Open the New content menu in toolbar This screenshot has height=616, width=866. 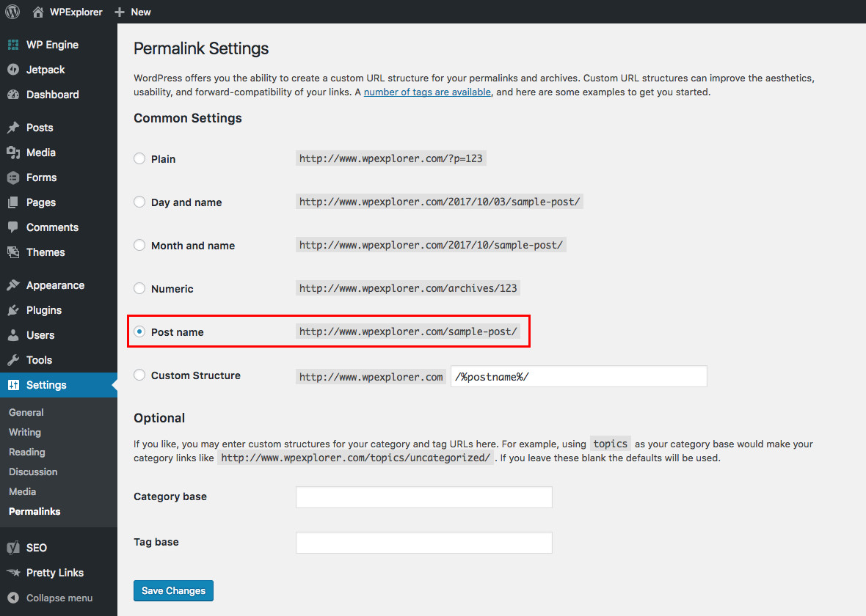coord(132,12)
